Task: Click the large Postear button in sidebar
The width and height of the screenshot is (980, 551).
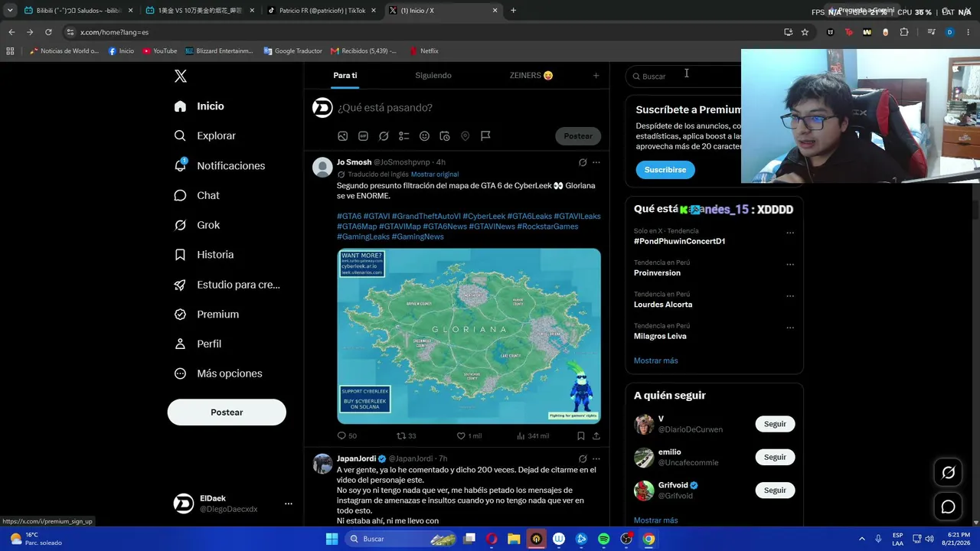Action: [227, 412]
